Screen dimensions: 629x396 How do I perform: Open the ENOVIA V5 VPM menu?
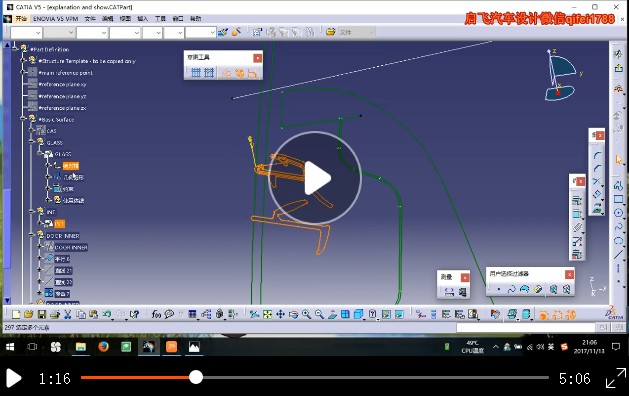pyautogui.click(x=55, y=18)
